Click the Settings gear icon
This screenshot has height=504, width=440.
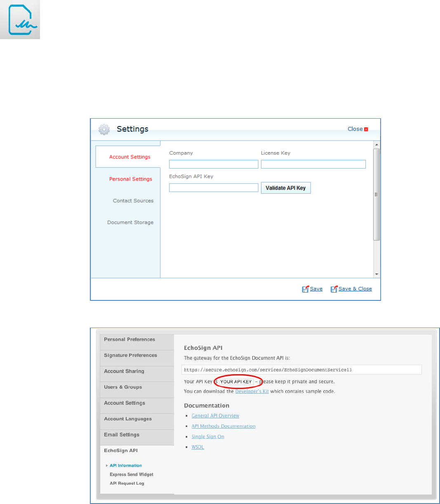(x=104, y=129)
